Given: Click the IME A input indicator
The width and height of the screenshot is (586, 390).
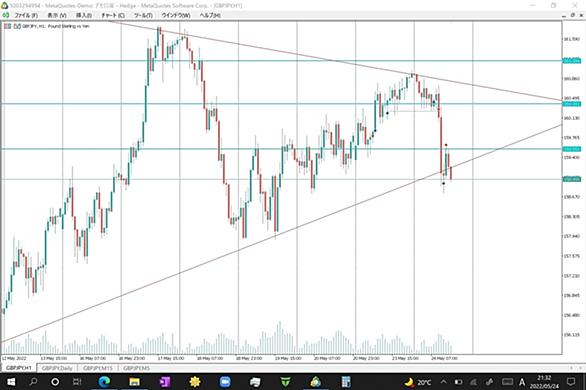Looking at the screenshot, I should click(x=522, y=382).
